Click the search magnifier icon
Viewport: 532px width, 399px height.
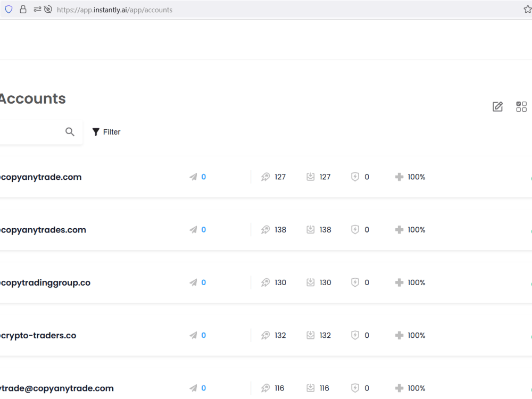pyautogui.click(x=70, y=131)
